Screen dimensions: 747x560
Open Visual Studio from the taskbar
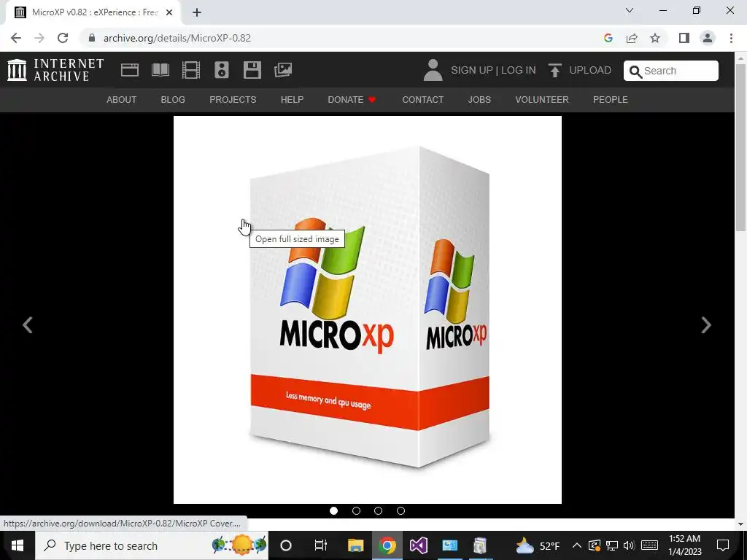[x=418, y=545]
